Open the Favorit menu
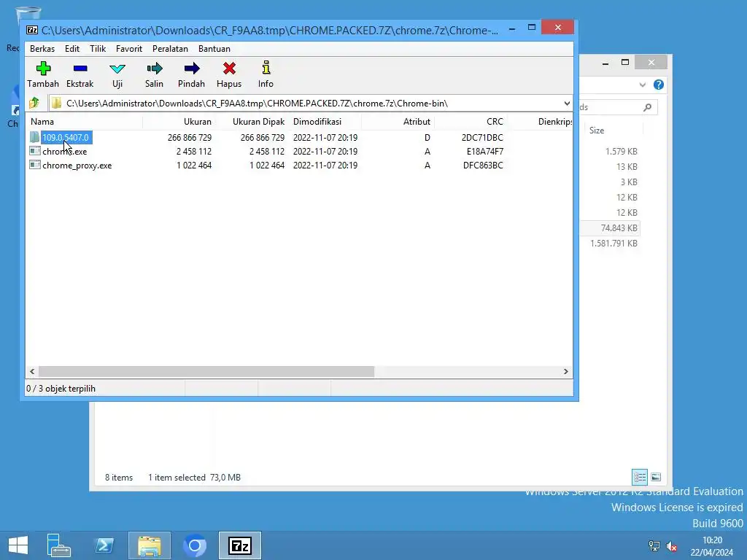747x560 pixels. coord(129,49)
